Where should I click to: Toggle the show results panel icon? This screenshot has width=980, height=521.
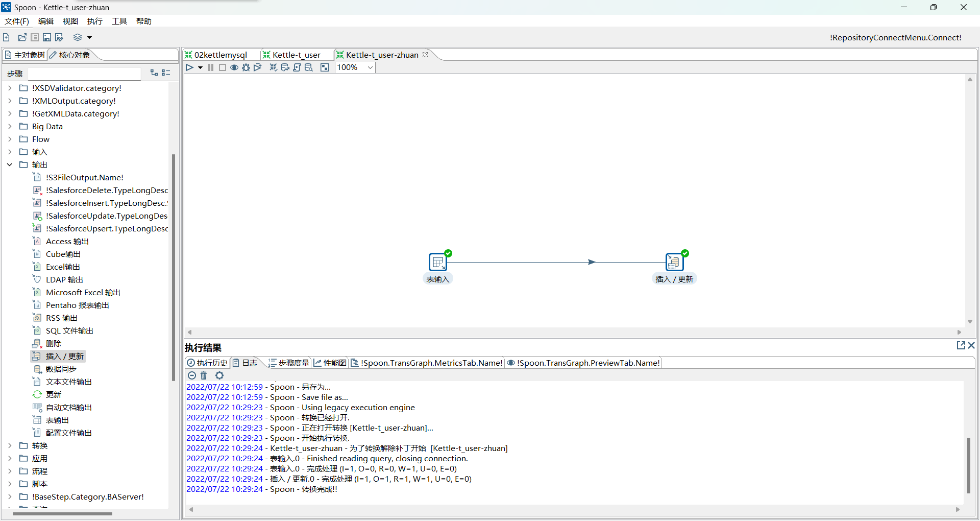[325, 67]
